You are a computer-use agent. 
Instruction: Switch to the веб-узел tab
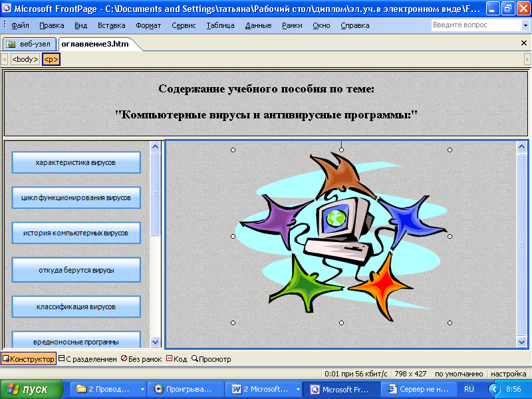[29, 44]
